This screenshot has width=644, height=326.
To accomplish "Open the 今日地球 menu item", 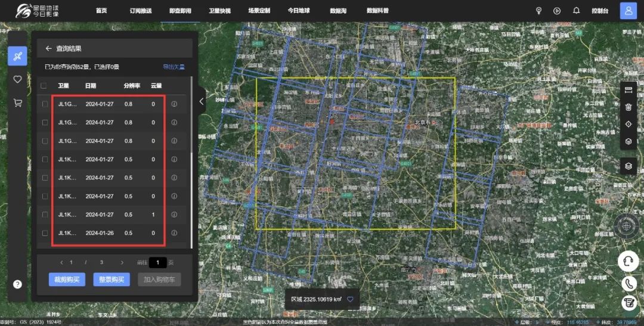I will [299, 11].
